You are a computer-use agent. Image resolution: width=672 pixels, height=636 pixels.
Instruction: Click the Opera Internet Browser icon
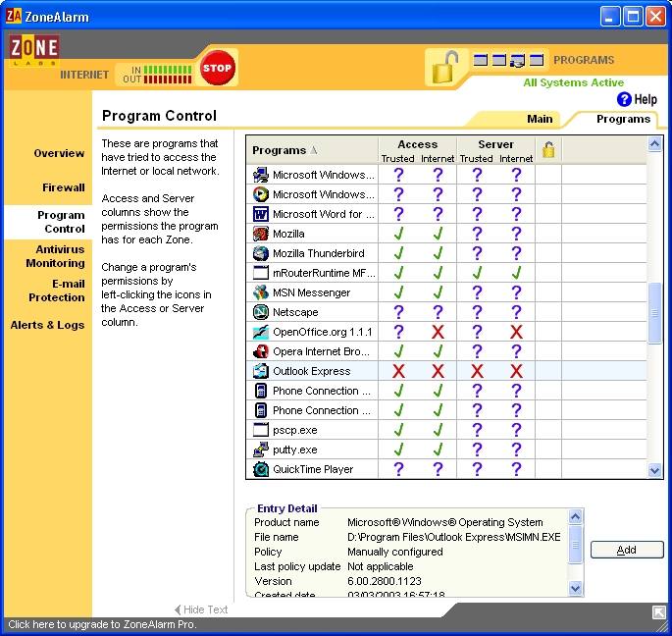[261, 351]
